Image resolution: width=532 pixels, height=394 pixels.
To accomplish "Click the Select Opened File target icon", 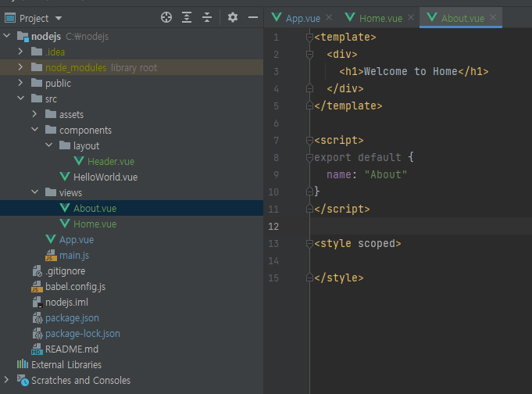I will [x=166, y=17].
